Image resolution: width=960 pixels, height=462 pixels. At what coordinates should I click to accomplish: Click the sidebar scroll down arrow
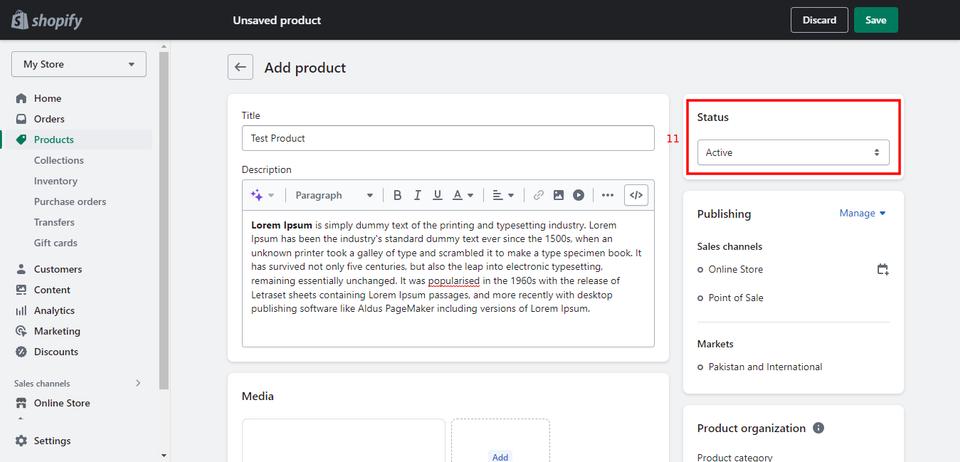[163, 455]
